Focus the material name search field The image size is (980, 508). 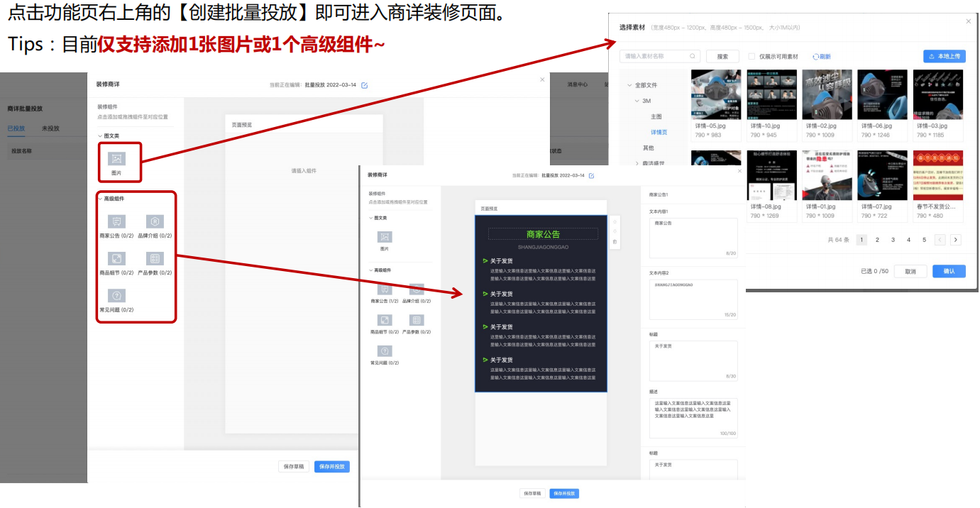(x=660, y=57)
